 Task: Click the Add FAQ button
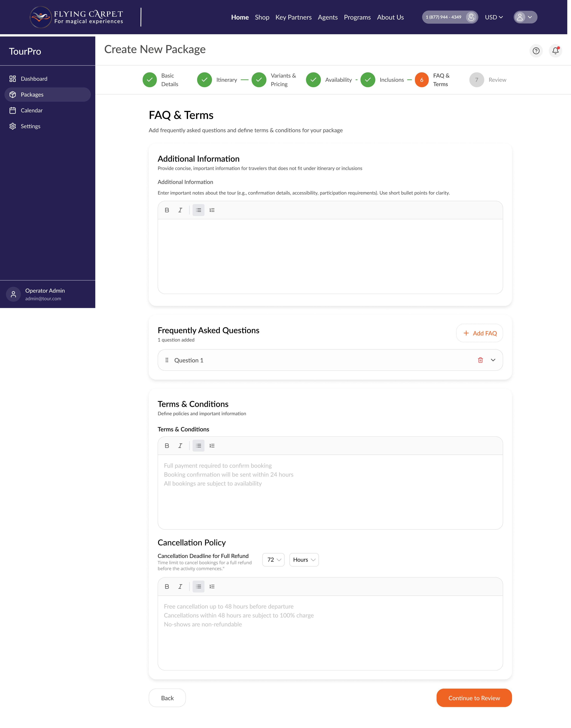[479, 333]
